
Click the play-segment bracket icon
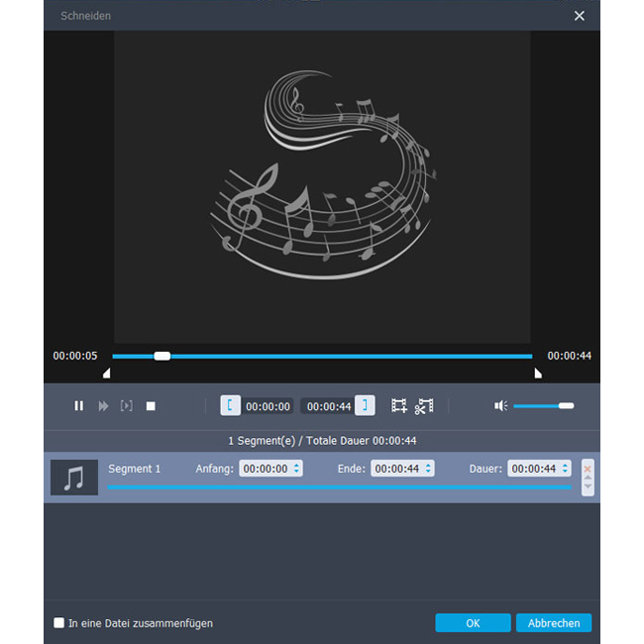pyautogui.click(x=127, y=405)
